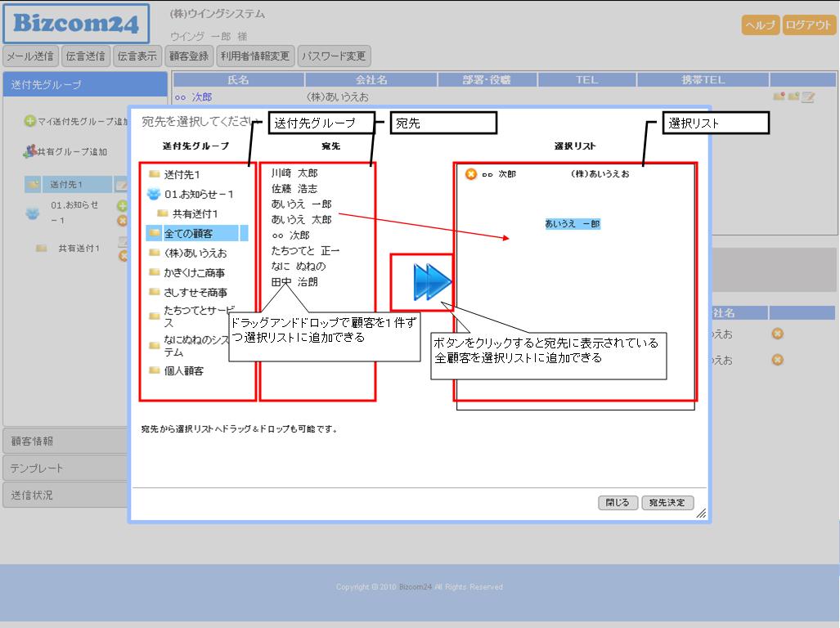
Task: Click the edit pencil icon in customer row
Action: (x=808, y=96)
